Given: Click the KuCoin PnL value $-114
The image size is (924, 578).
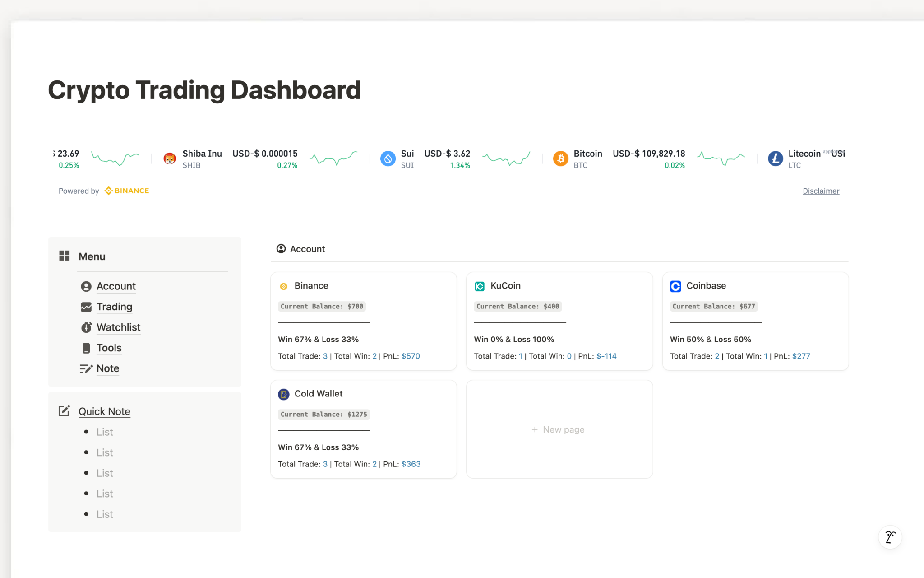Looking at the screenshot, I should click(606, 356).
